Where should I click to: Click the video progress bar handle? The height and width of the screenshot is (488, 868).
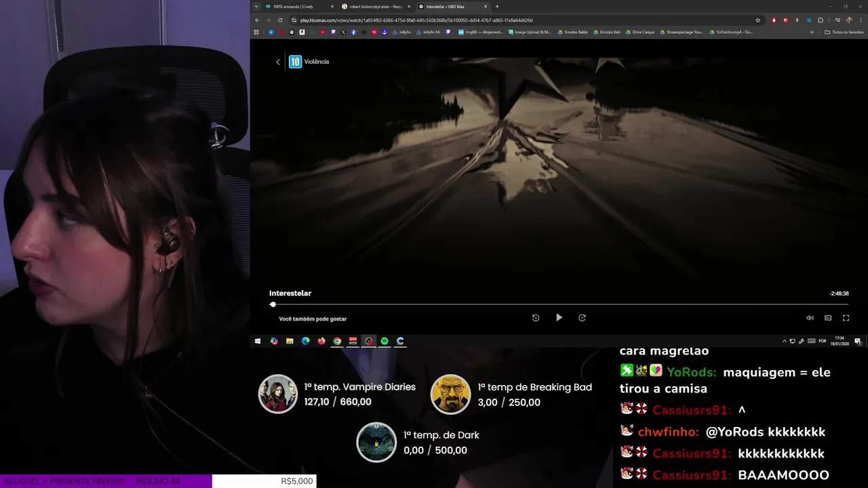(x=273, y=304)
